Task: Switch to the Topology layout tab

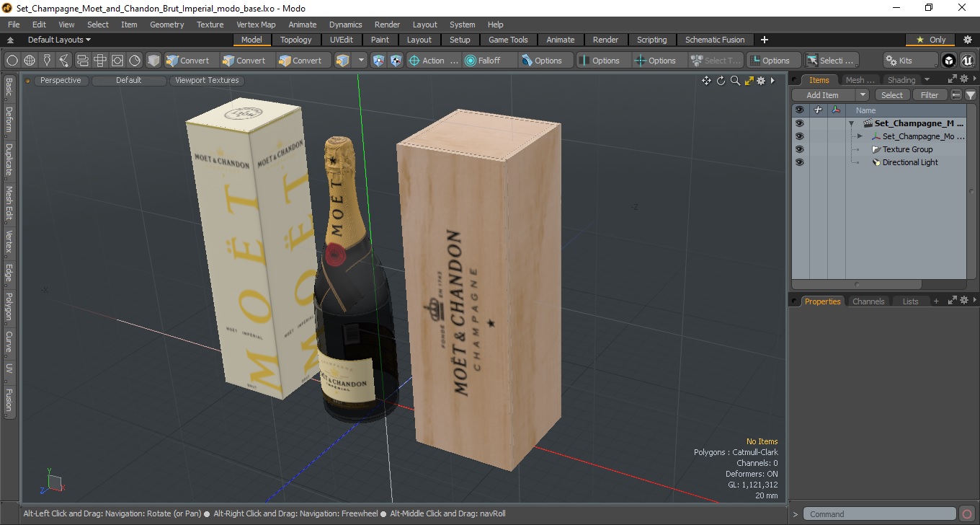Action: click(296, 40)
